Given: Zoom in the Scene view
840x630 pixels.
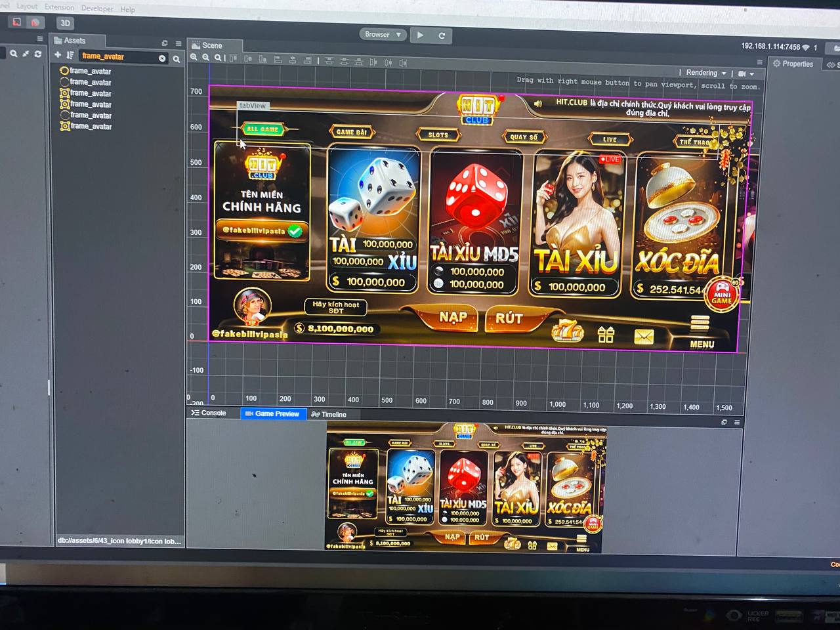Looking at the screenshot, I should [x=194, y=58].
